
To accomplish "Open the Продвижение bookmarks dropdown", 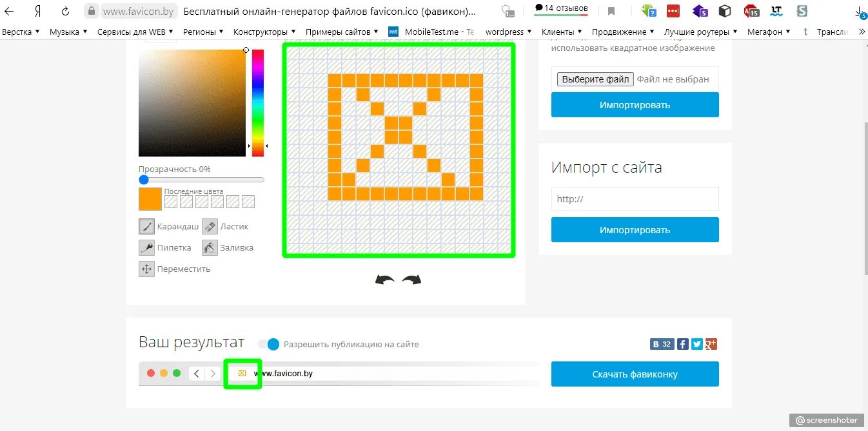I will click(623, 32).
